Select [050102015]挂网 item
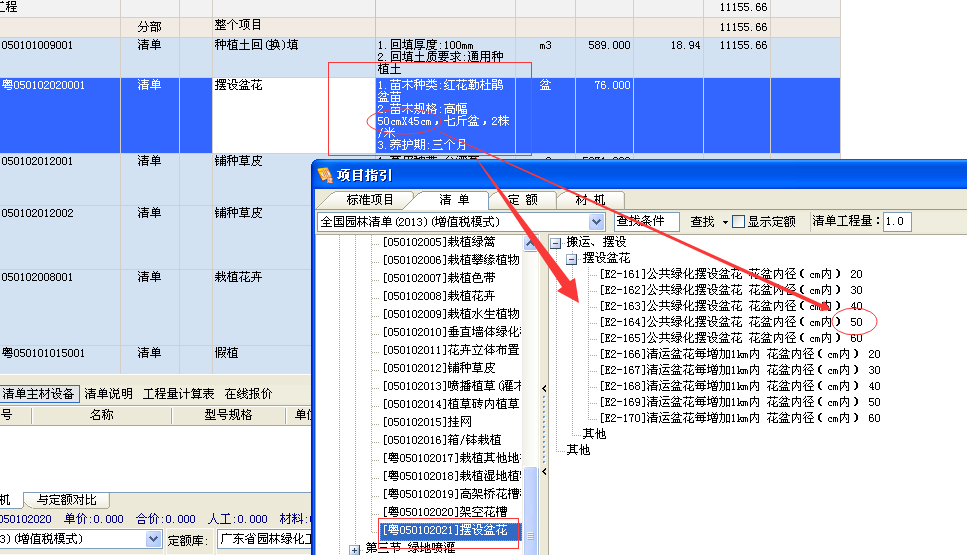Image resolution: width=967 pixels, height=555 pixels. click(x=427, y=422)
